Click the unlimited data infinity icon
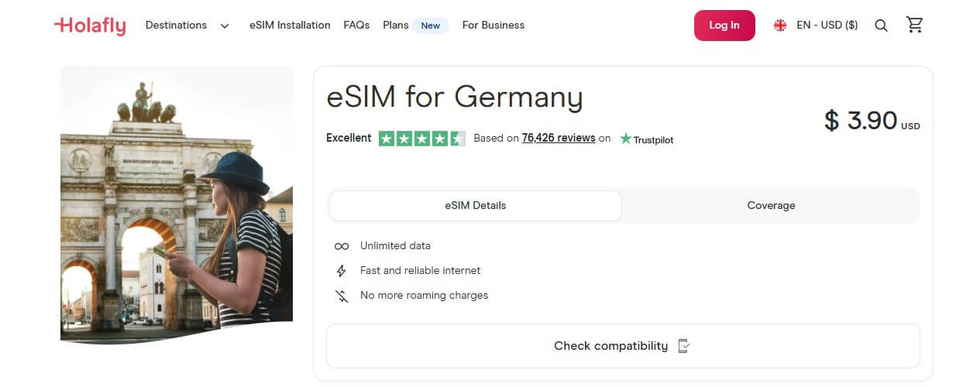The height and width of the screenshot is (387, 980). [x=341, y=246]
